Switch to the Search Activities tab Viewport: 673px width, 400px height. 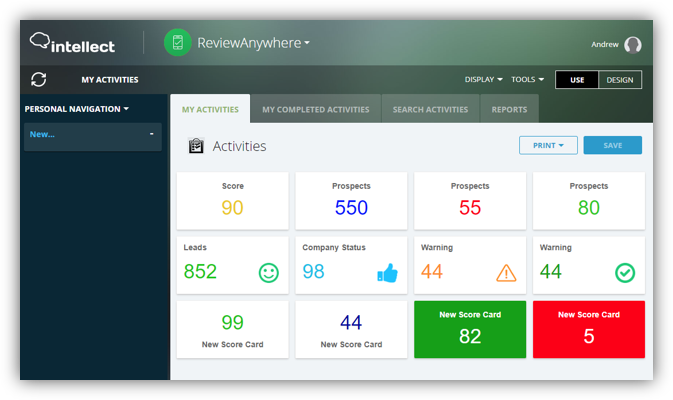coord(430,110)
